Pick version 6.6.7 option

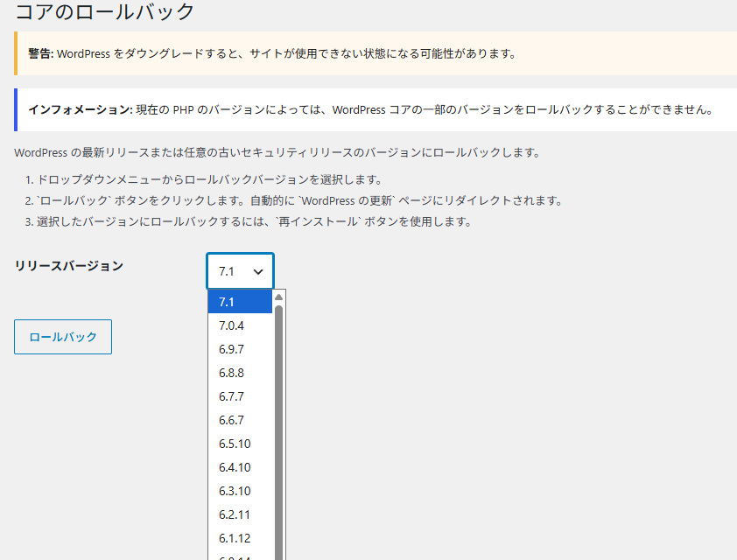[x=240, y=419]
